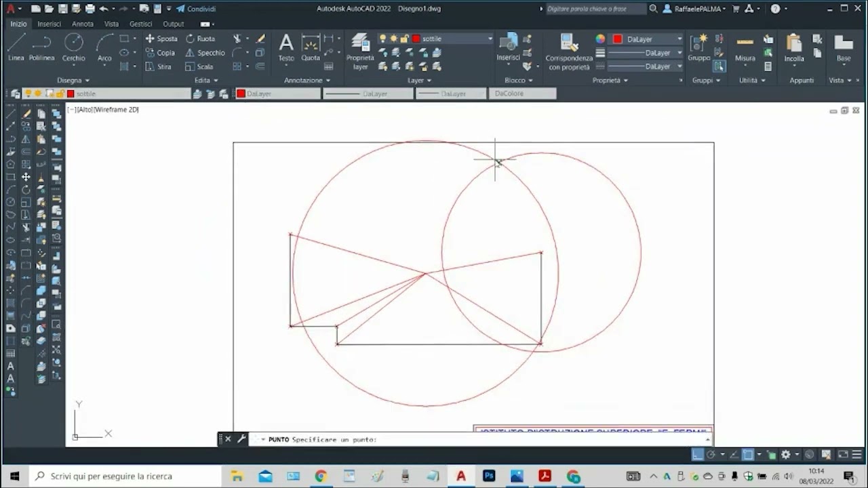Image resolution: width=868 pixels, height=488 pixels.
Task: Click the search magnifier icon in title bar
Action: click(653, 9)
